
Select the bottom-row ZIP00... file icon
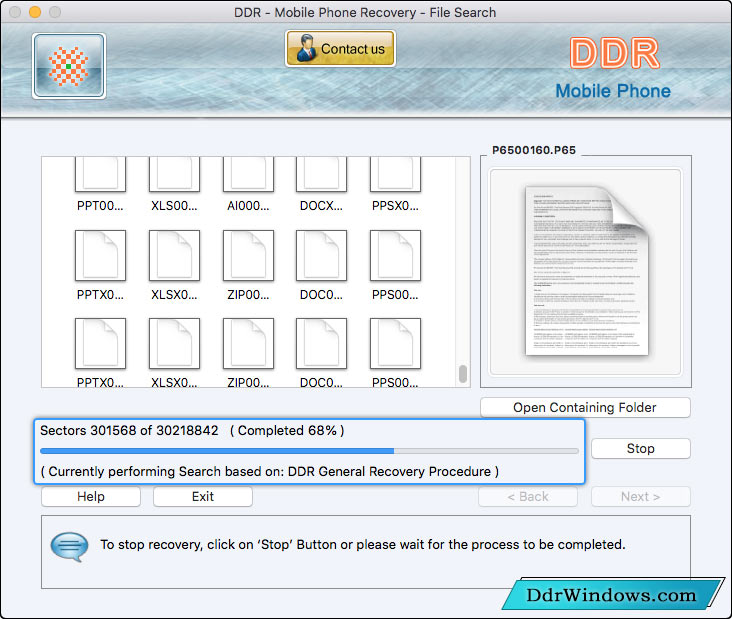click(x=248, y=344)
